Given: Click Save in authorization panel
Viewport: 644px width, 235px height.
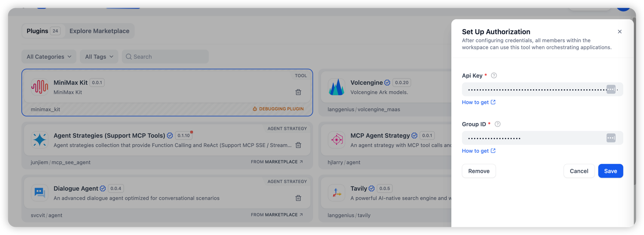Looking at the screenshot, I should [x=610, y=171].
